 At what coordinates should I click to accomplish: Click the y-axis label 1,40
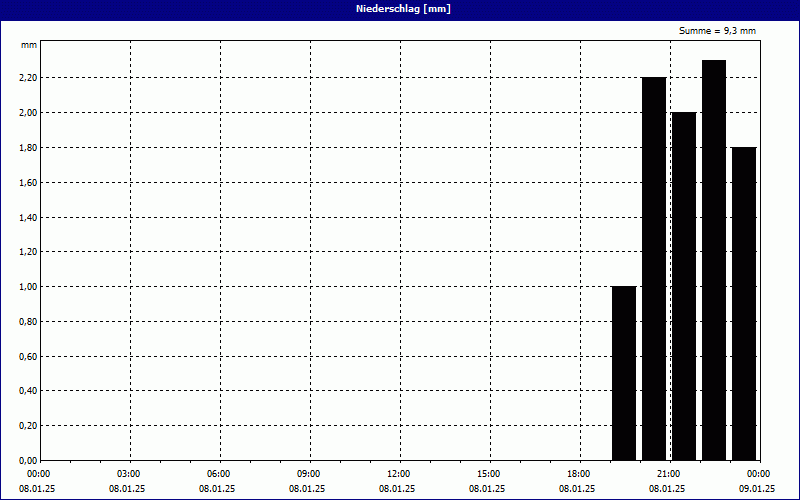click(x=28, y=217)
